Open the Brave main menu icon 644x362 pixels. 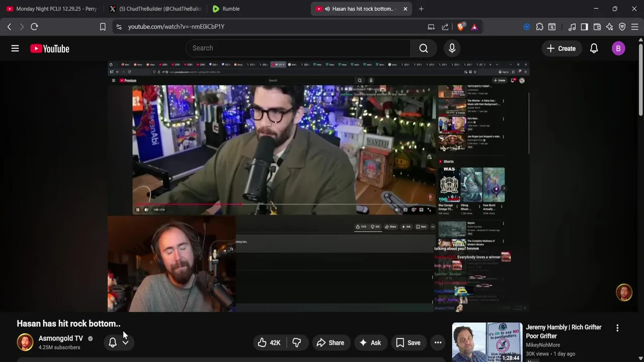coord(635,27)
